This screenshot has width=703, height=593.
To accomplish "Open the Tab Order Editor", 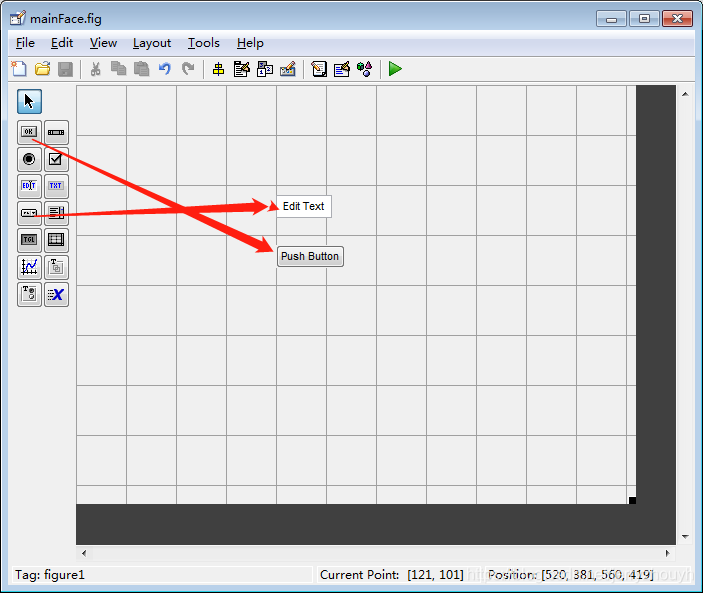I will pyautogui.click(x=265, y=69).
